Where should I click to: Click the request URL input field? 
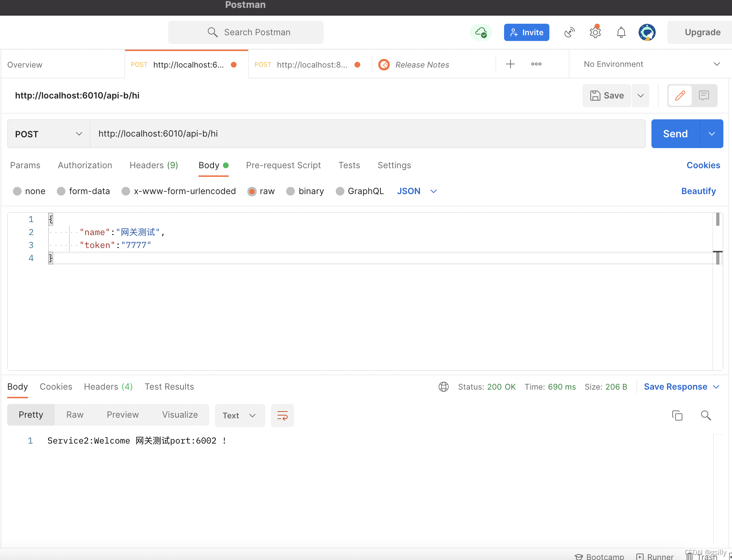point(367,134)
